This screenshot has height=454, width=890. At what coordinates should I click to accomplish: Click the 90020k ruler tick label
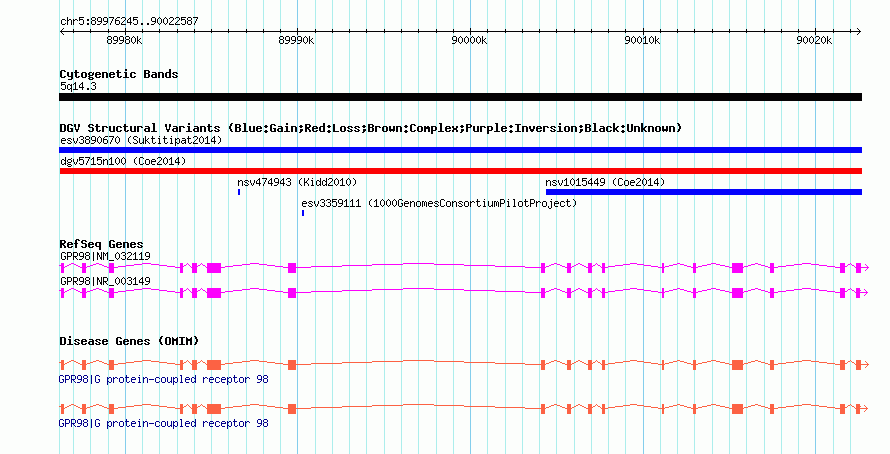[x=814, y=40]
